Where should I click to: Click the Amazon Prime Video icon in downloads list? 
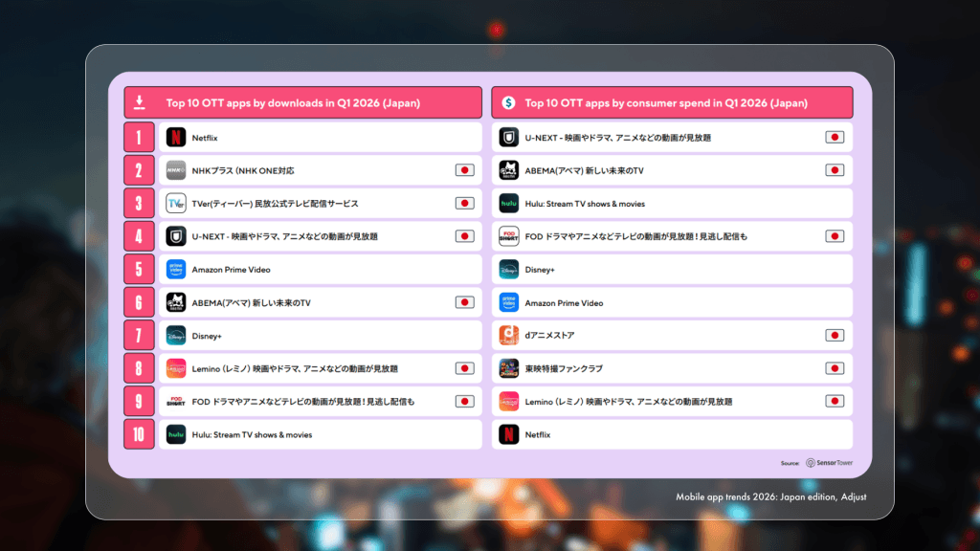(176, 269)
